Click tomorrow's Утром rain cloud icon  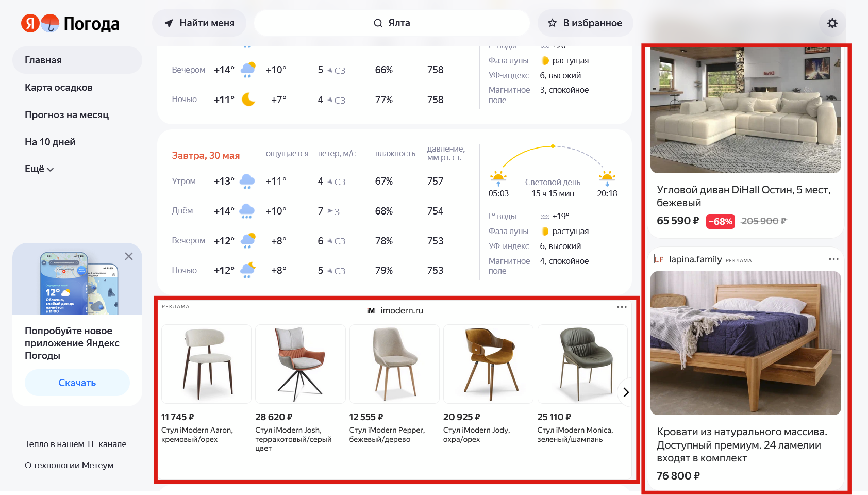[247, 181]
